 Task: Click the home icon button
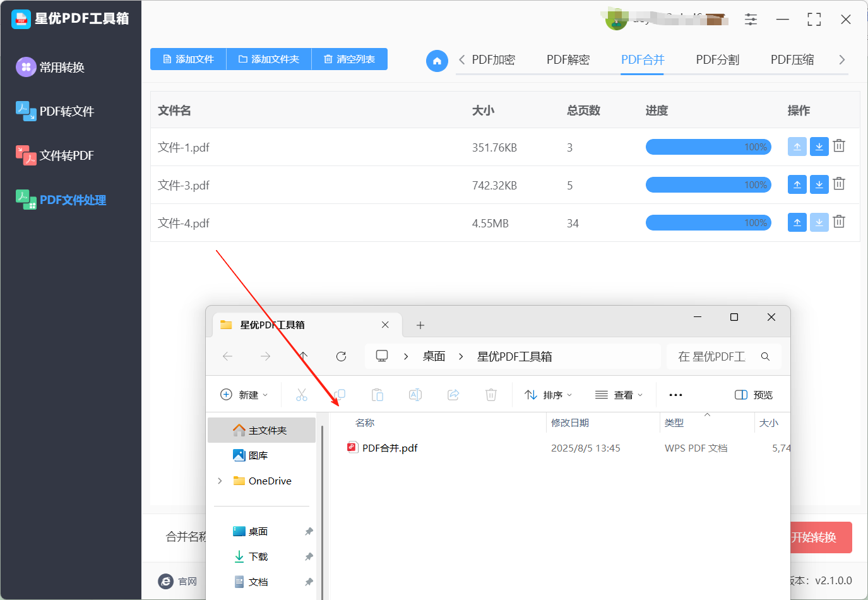tap(437, 61)
